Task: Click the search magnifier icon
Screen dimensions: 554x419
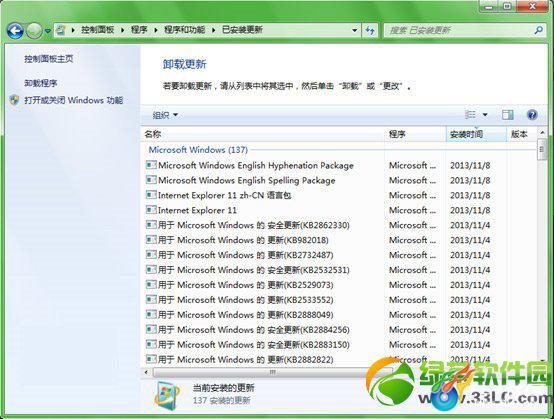Action: [538, 30]
